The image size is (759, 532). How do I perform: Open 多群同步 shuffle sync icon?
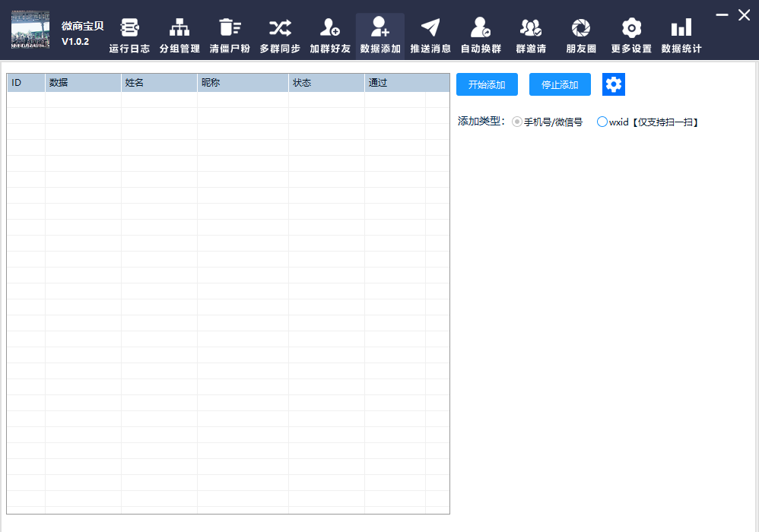tap(280, 29)
